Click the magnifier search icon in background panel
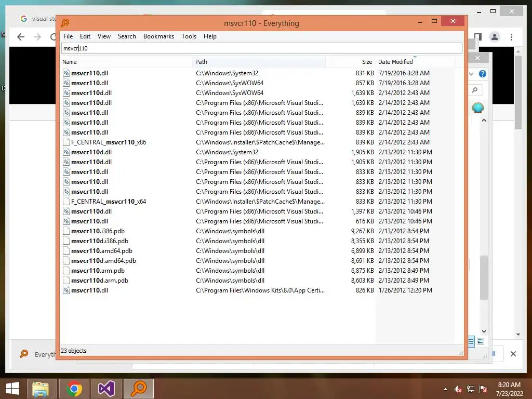This screenshot has width=532, height=399. 475,90
